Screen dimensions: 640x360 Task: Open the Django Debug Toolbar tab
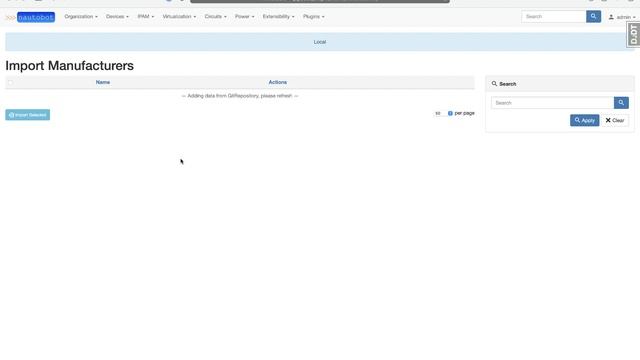click(633, 35)
